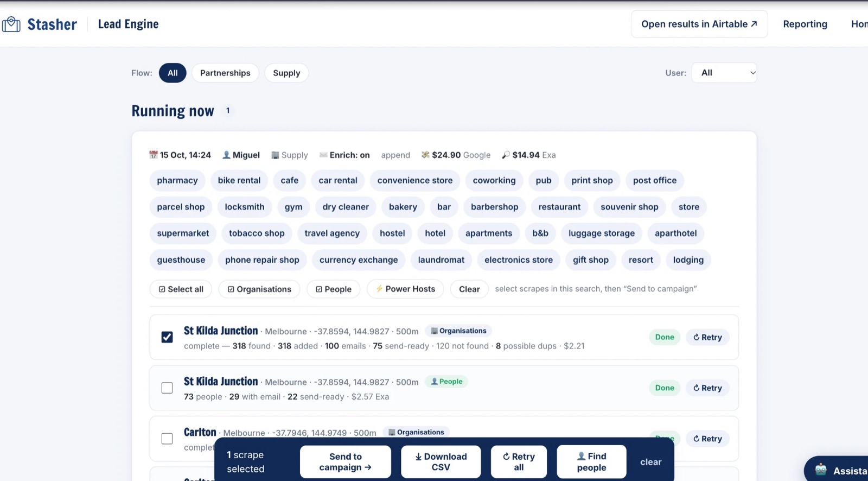Send selected scrape to campaign
This screenshot has height=481, width=868.
coord(346,462)
